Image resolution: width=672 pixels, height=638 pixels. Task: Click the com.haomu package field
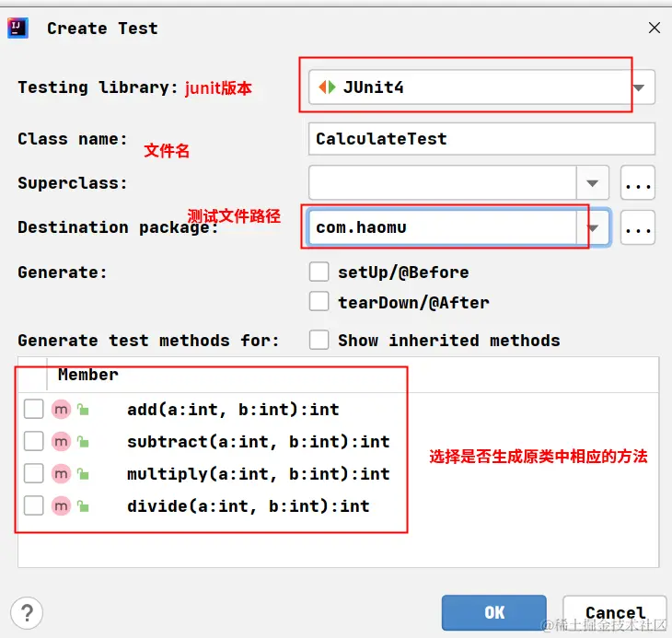(442, 227)
